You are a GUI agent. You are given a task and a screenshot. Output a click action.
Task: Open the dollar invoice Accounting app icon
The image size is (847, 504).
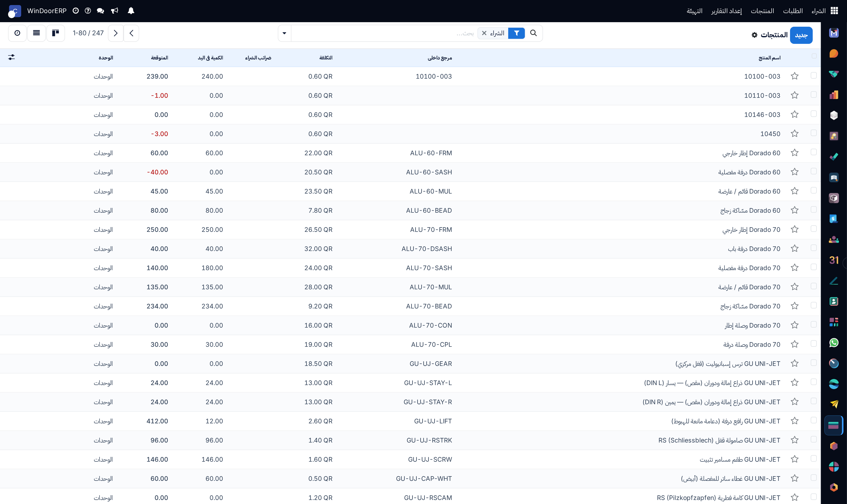click(x=834, y=219)
